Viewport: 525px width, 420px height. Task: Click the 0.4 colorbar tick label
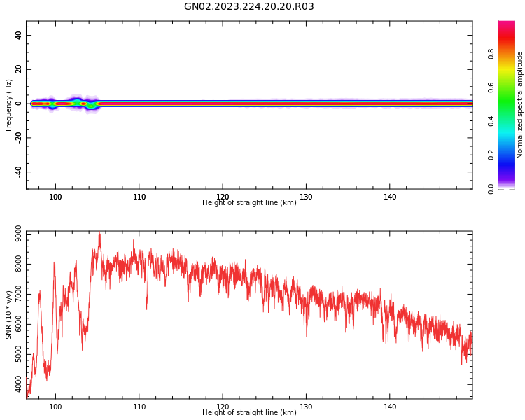coord(491,121)
